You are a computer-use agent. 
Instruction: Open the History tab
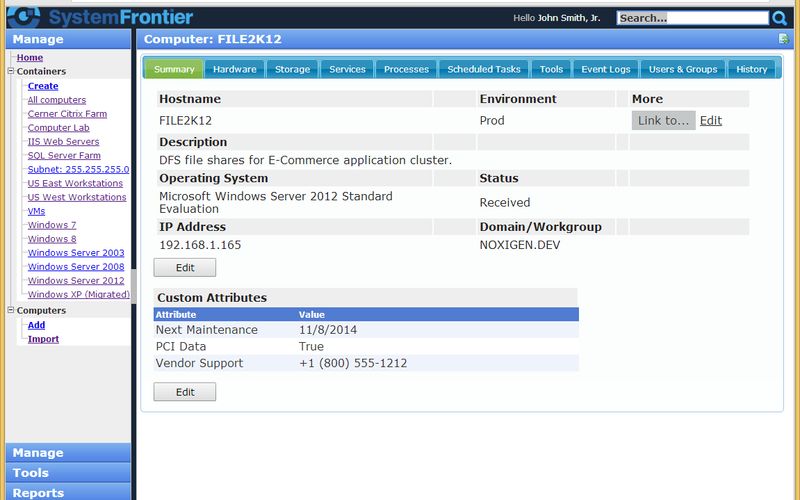pyautogui.click(x=752, y=69)
